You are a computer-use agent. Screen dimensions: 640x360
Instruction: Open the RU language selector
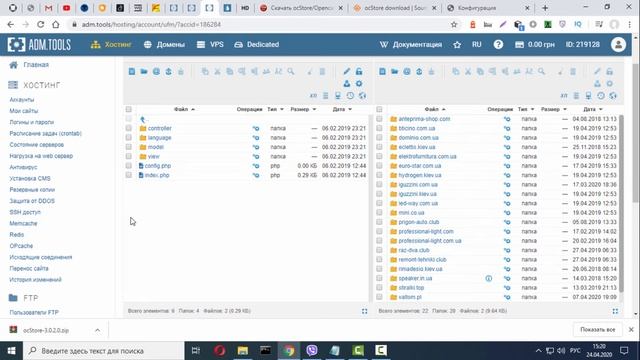click(477, 44)
